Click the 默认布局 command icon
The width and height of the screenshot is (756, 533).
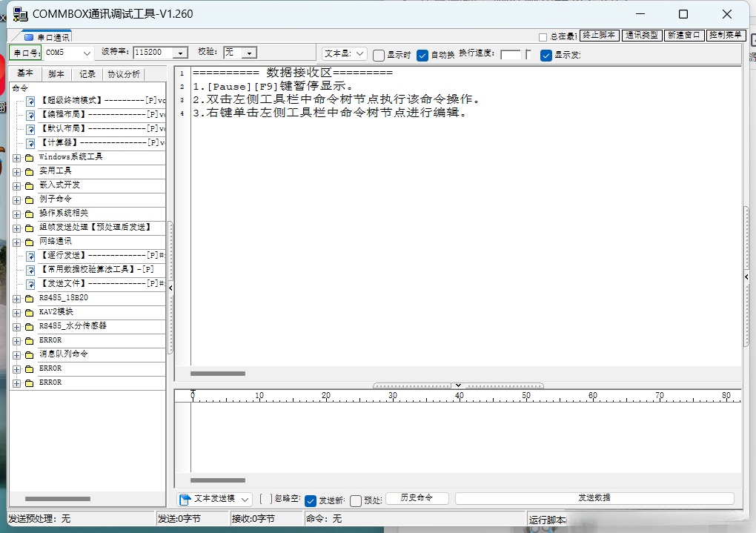click(x=30, y=129)
